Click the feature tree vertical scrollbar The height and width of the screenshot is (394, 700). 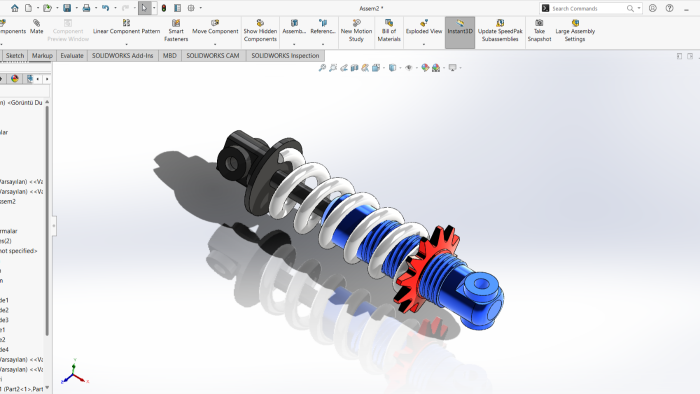point(47,221)
